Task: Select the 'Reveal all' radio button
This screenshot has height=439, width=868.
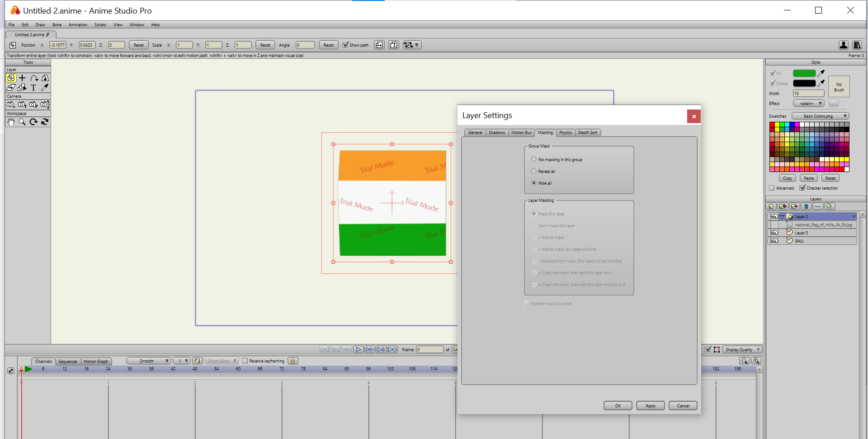Action: pos(534,172)
